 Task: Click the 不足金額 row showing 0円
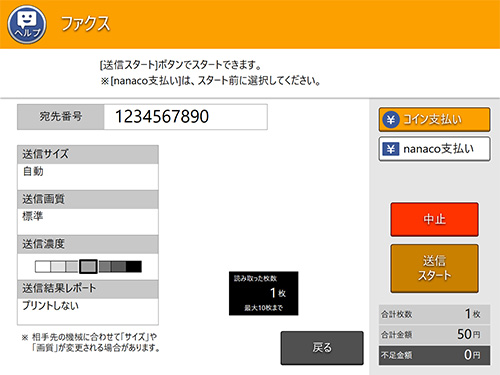pos(434,355)
